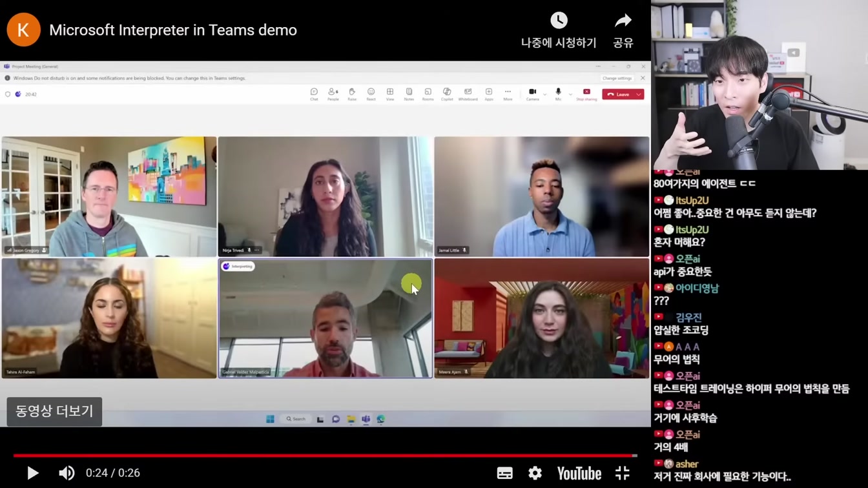Toggle the Camera on or off
The image size is (868, 488).
point(532,94)
